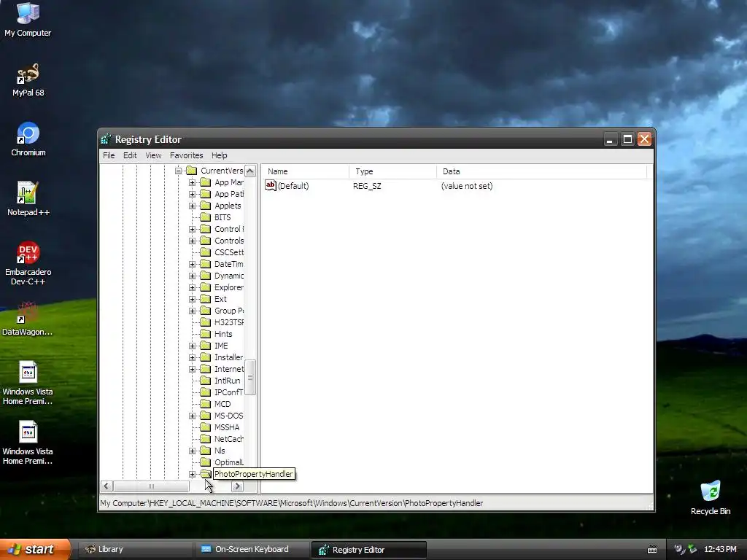
Task: Select the H323TSP registry key
Action: 228,322
